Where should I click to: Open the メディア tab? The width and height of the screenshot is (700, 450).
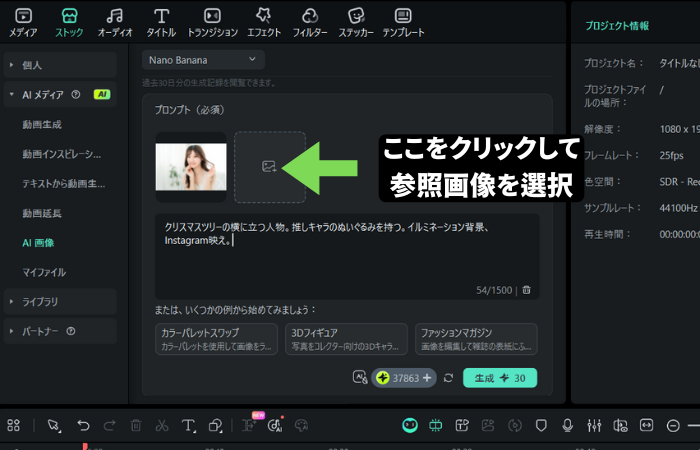tap(23, 22)
